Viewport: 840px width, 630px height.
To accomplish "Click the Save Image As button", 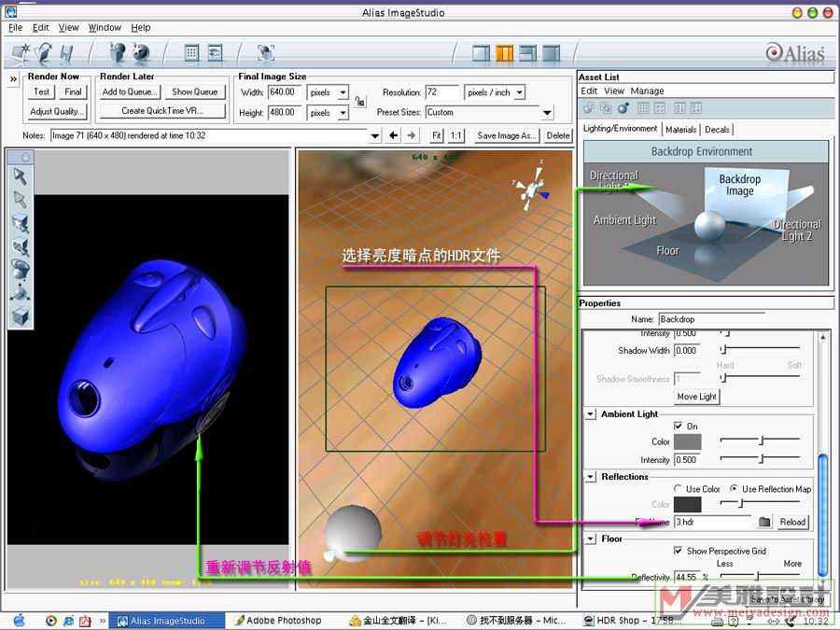I will (x=506, y=135).
